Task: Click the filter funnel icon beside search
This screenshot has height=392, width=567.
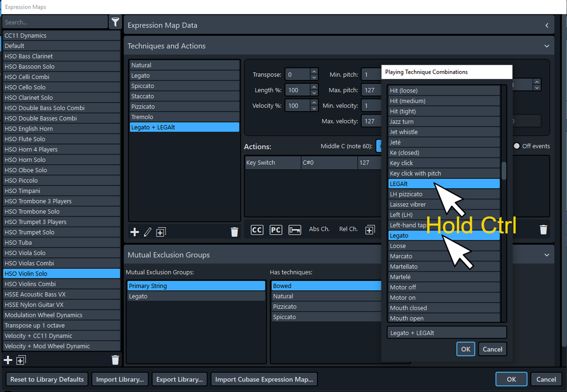Action: coord(115,22)
